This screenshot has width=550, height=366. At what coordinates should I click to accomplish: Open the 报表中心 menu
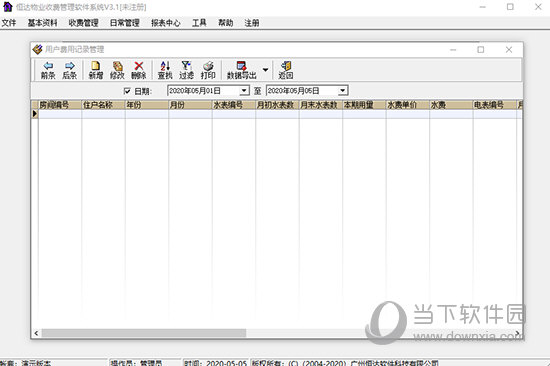coord(166,23)
